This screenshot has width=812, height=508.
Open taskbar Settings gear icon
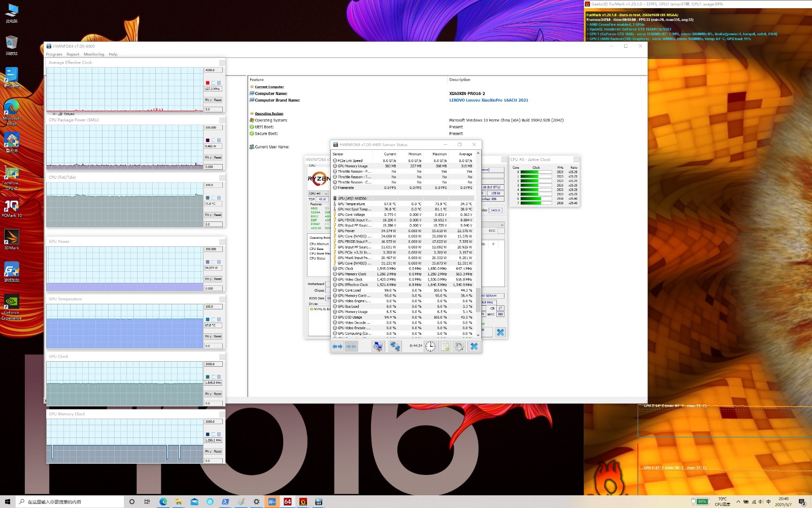pyautogui.click(x=256, y=501)
